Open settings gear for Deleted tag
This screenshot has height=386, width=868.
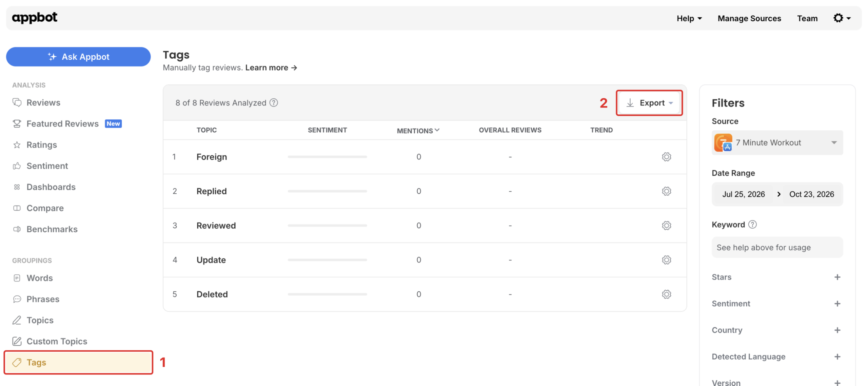coord(666,294)
